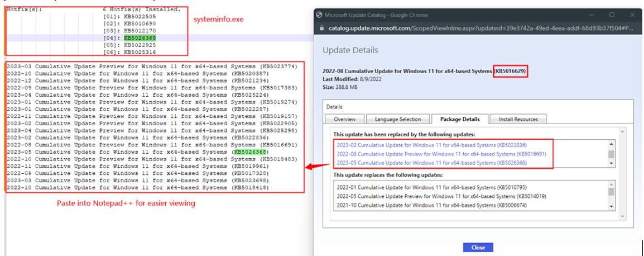
Task: Click hotfix [05]: KB5022925 in Notepad++
Action: coord(130,45)
